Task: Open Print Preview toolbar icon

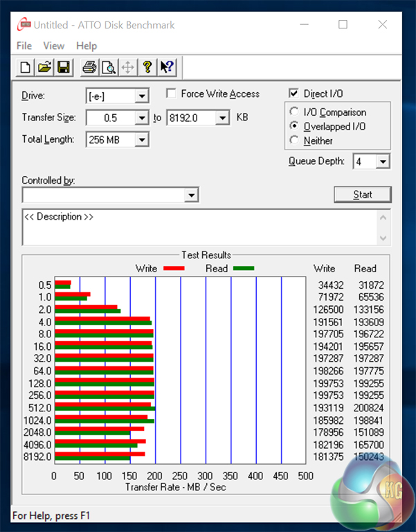Action: pos(109,67)
